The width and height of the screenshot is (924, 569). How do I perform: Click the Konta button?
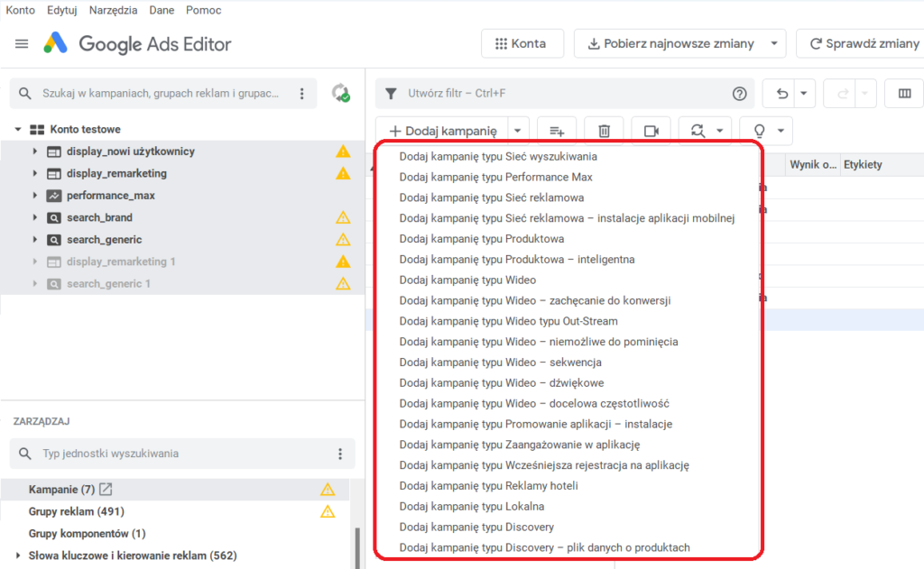click(522, 43)
